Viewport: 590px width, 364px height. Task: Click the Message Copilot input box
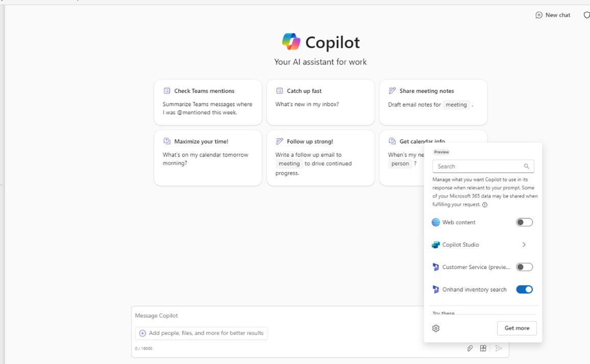click(278, 316)
